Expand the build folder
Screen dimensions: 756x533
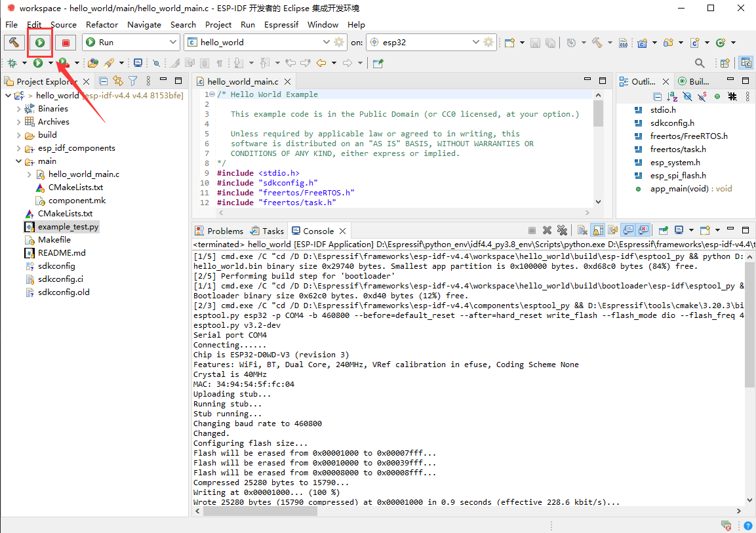19,135
